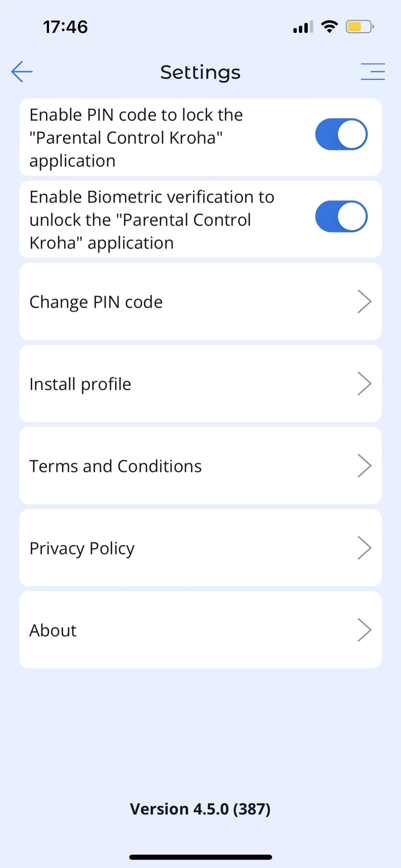Tap the clock showing 17:46
This screenshot has width=401, height=868.
pos(65,27)
